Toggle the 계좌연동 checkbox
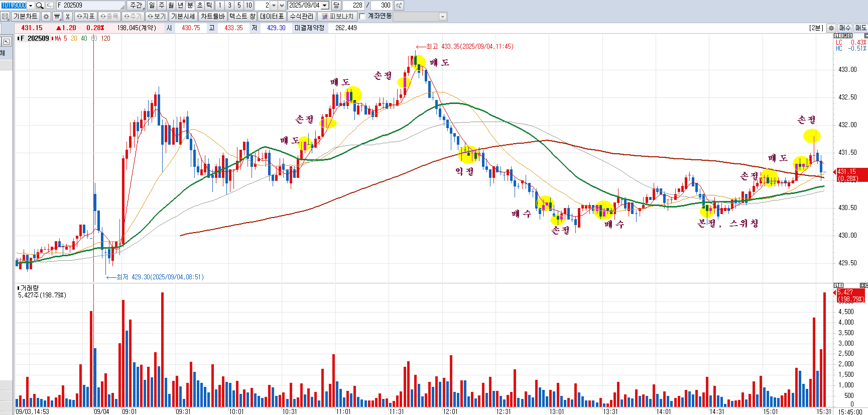 point(362,17)
